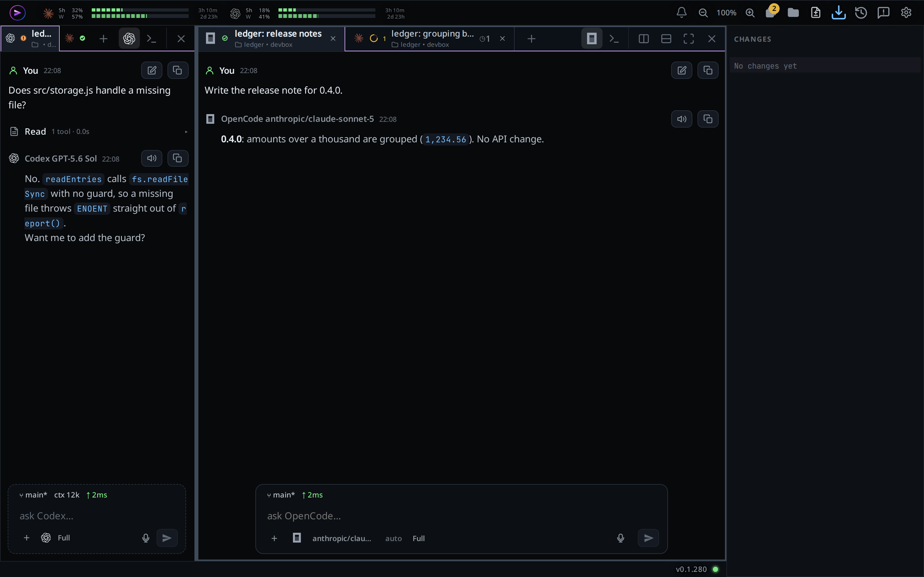
Task: Click the speaker icon on OpenCode reply
Action: coord(681,119)
